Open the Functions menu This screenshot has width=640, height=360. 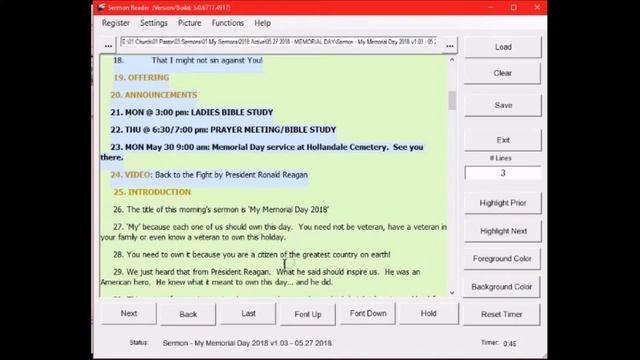click(x=227, y=23)
